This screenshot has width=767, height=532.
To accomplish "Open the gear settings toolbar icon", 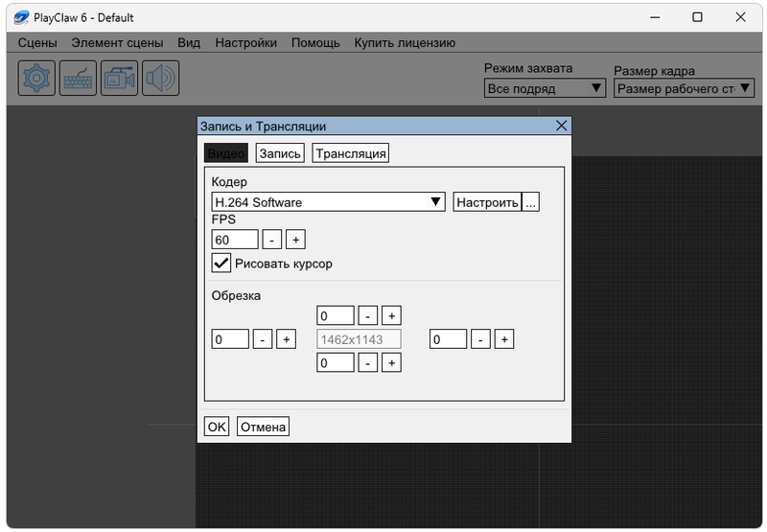I will pos(36,78).
